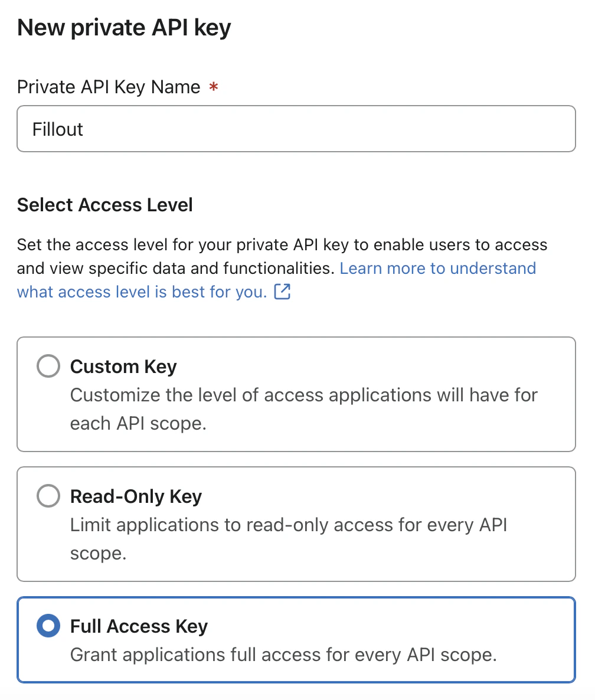Click the 'Full Access Key' label text
The width and height of the screenshot is (595, 700).
pyautogui.click(x=138, y=626)
